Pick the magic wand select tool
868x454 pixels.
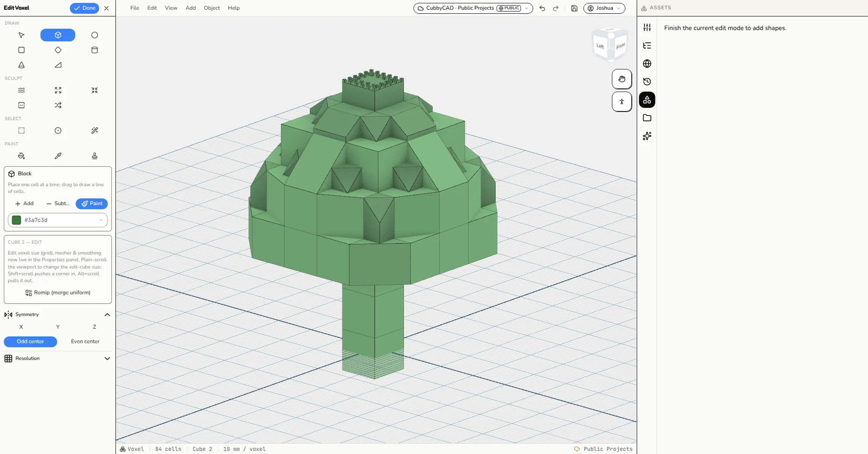pyautogui.click(x=95, y=130)
